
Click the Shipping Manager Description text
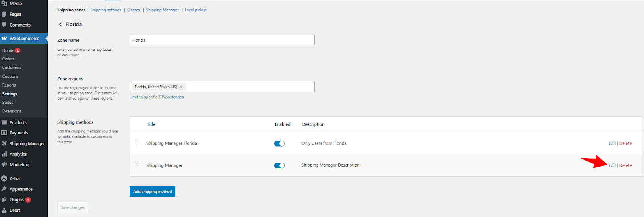(x=330, y=165)
